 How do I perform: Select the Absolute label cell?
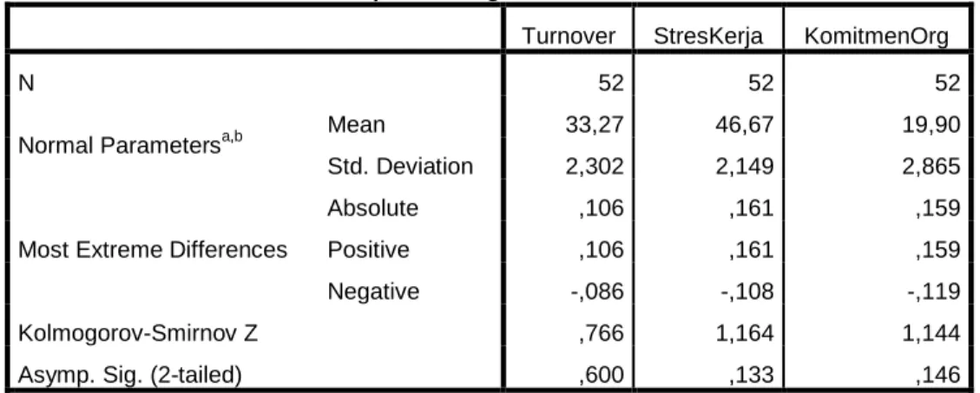[372, 207]
